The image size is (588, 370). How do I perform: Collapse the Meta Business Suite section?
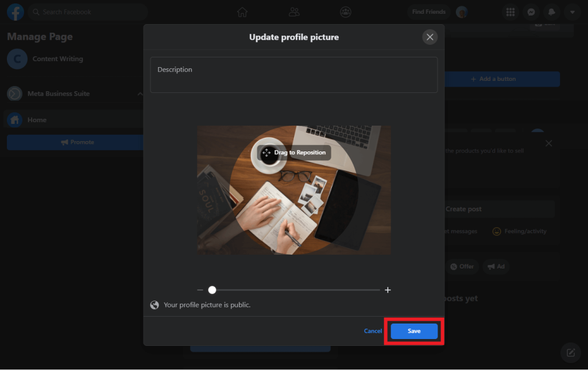point(140,94)
